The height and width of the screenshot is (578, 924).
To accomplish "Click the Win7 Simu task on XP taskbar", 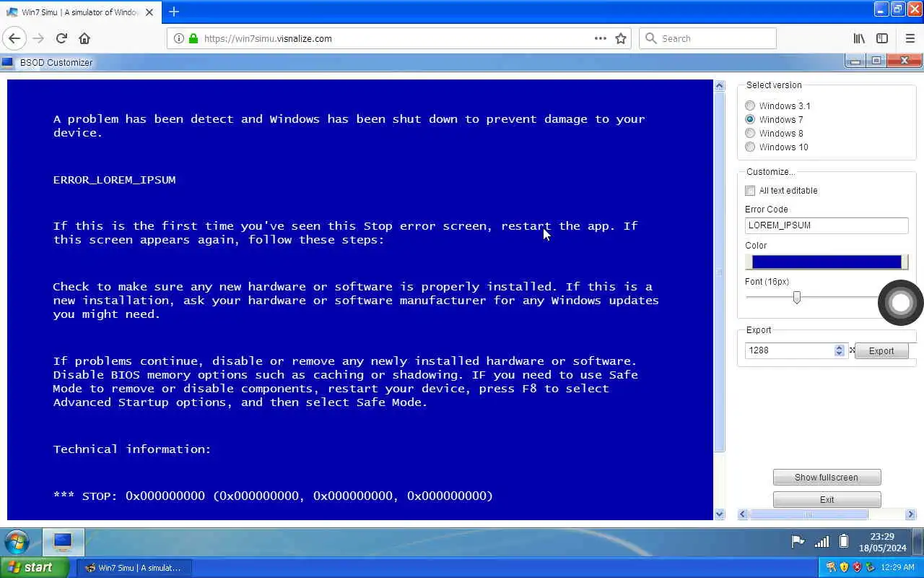I will click(x=133, y=568).
